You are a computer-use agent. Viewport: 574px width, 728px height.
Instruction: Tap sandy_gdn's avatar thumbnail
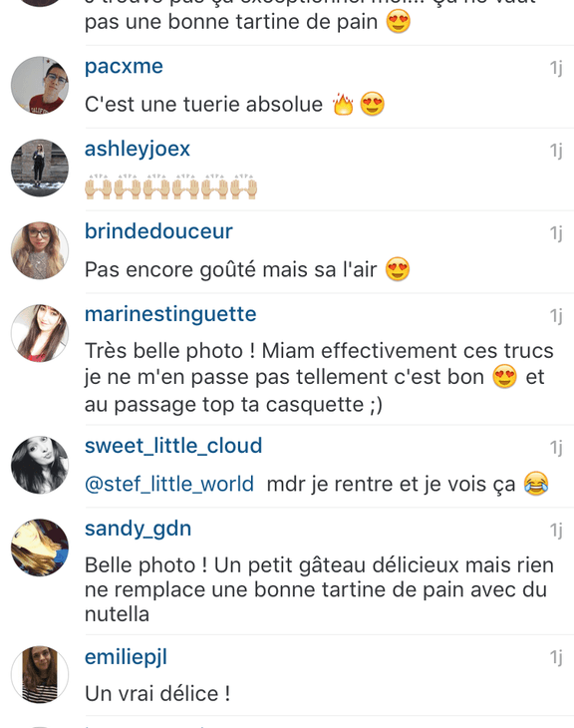(40, 547)
